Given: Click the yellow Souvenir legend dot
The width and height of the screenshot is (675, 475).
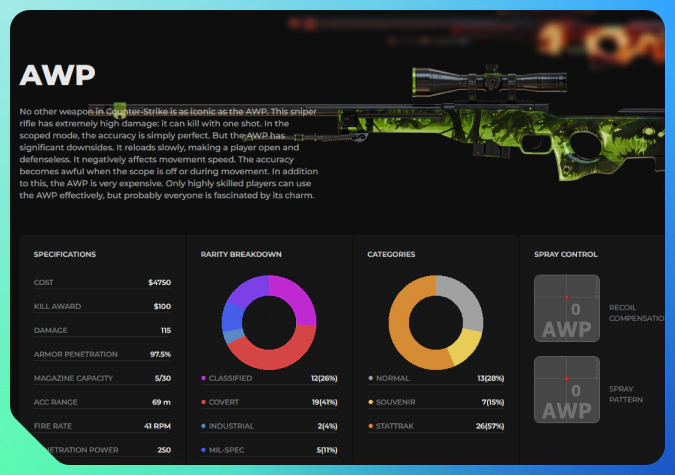Looking at the screenshot, I should pyautogui.click(x=370, y=402).
